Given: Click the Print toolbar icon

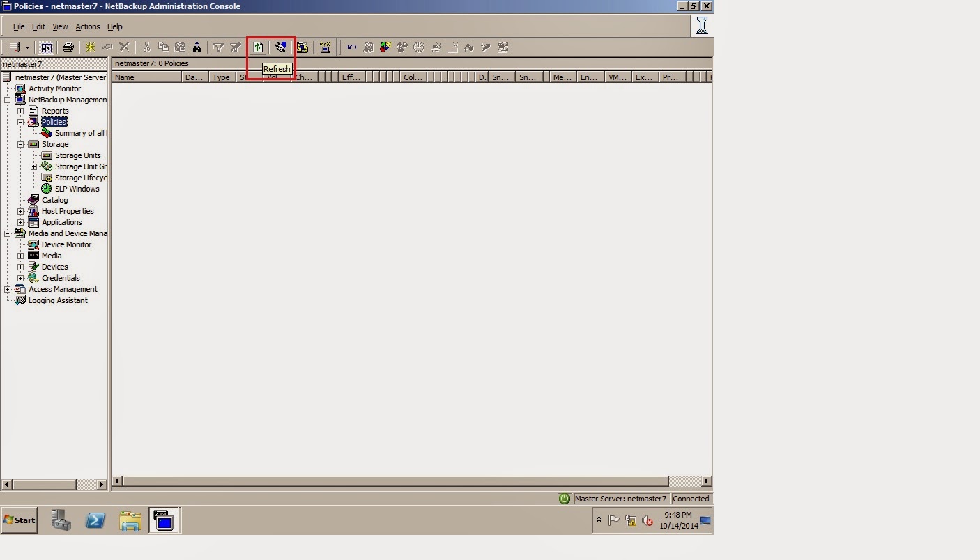Looking at the screenshot, I should [68, 47].
